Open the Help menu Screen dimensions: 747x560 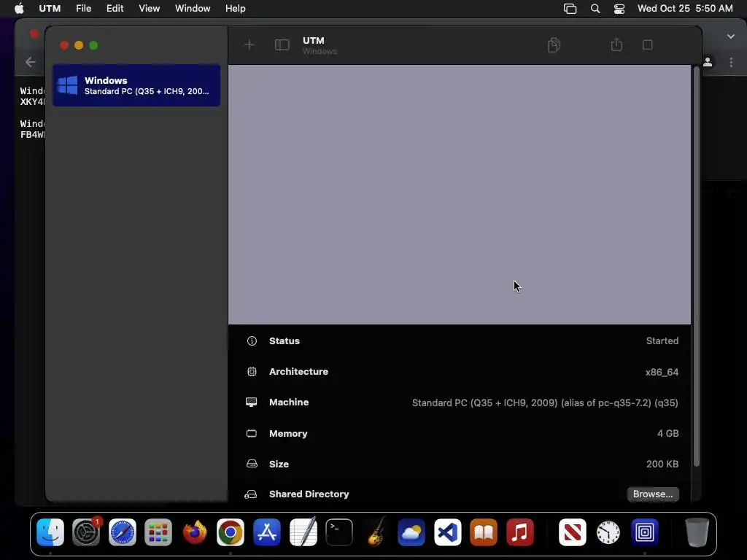236,8
